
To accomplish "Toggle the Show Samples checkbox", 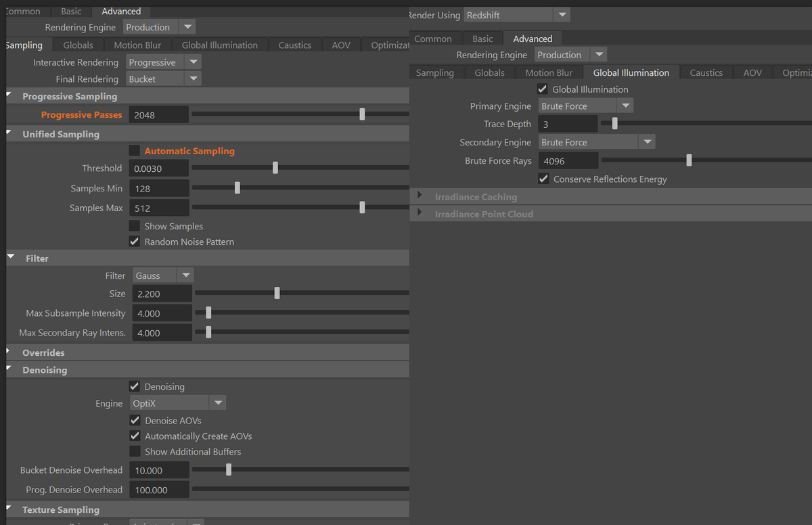I will pos(135,226).
